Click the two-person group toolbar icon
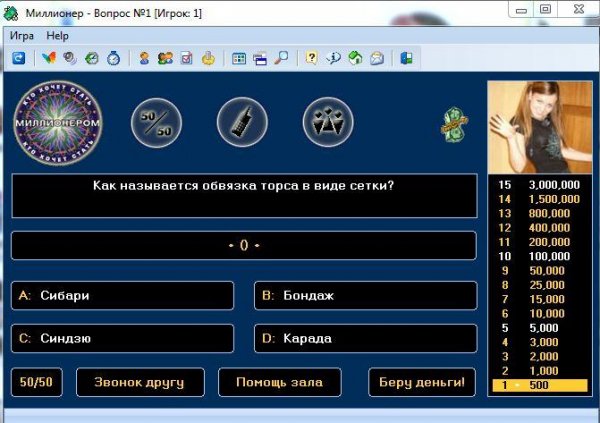The height and width of the screenshot is (423, 600). [x=165, y=58]
